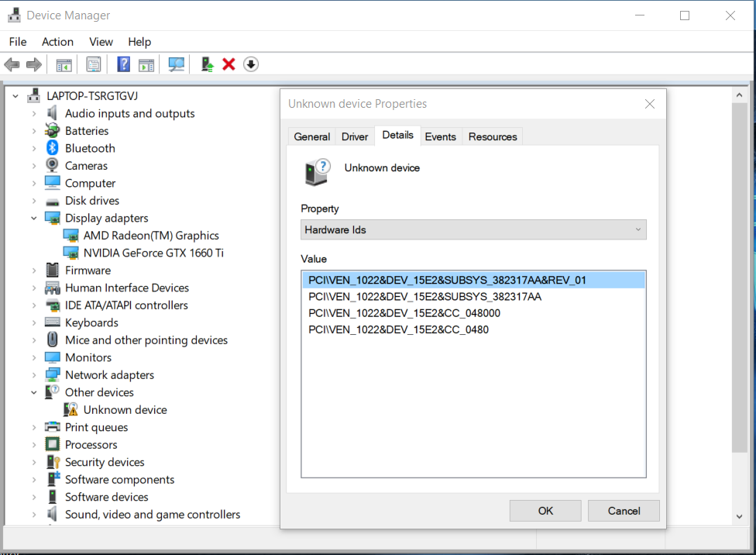Switch to the Driver tab
Viewport: 756px width, 555px height.
pyautogui.click(x=355, y=136)
